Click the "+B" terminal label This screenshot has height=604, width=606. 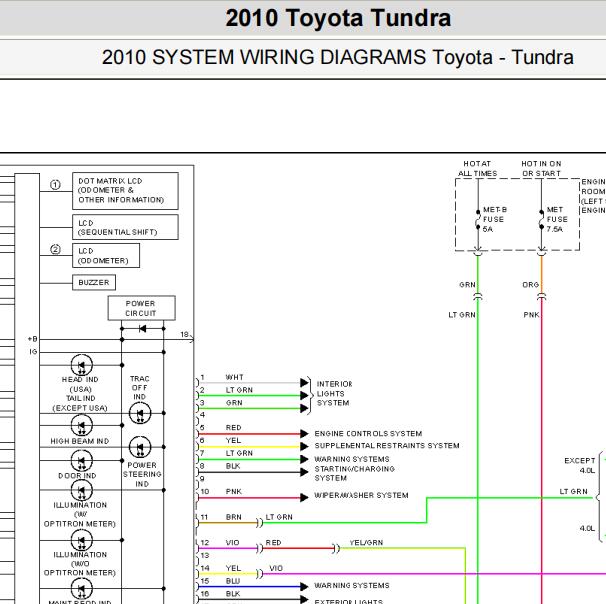click(x=32, y=339)
